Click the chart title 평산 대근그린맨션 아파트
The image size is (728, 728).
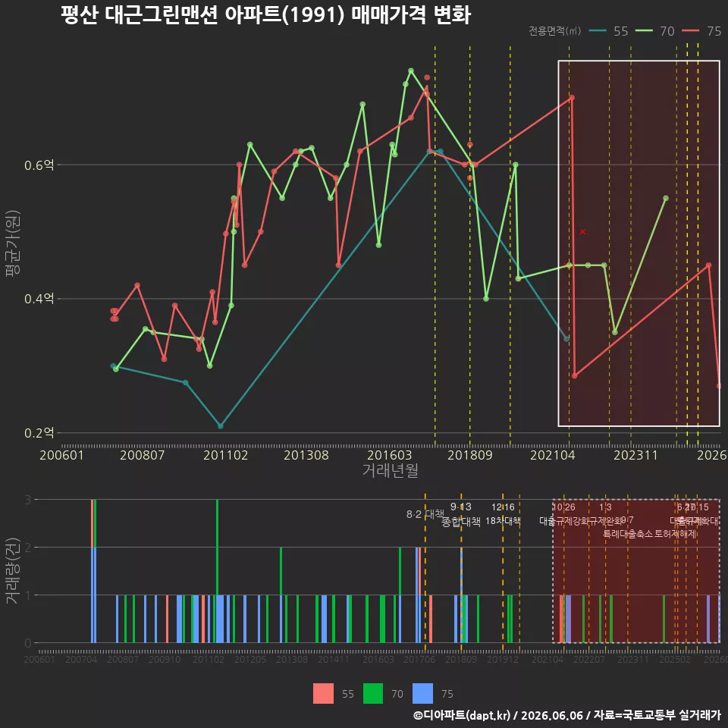coord(265,15)
